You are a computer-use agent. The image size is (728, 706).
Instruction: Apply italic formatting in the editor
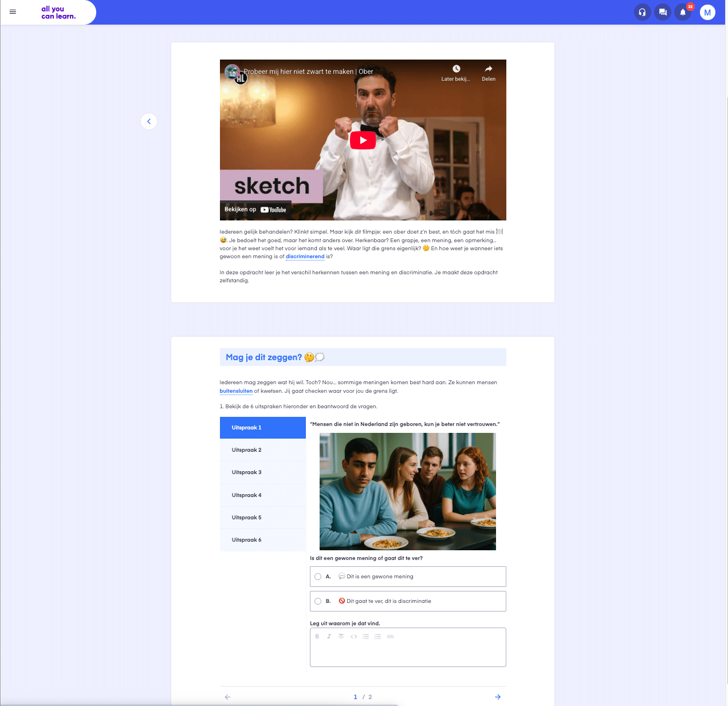click(x=329, y=636)
